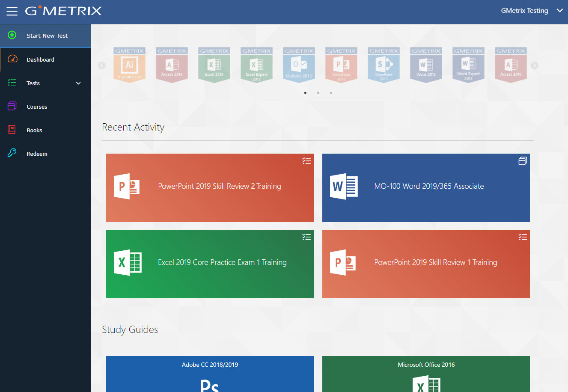Open the Redeem menu item
The image size is (568, 392).
[x=45, y=154]
